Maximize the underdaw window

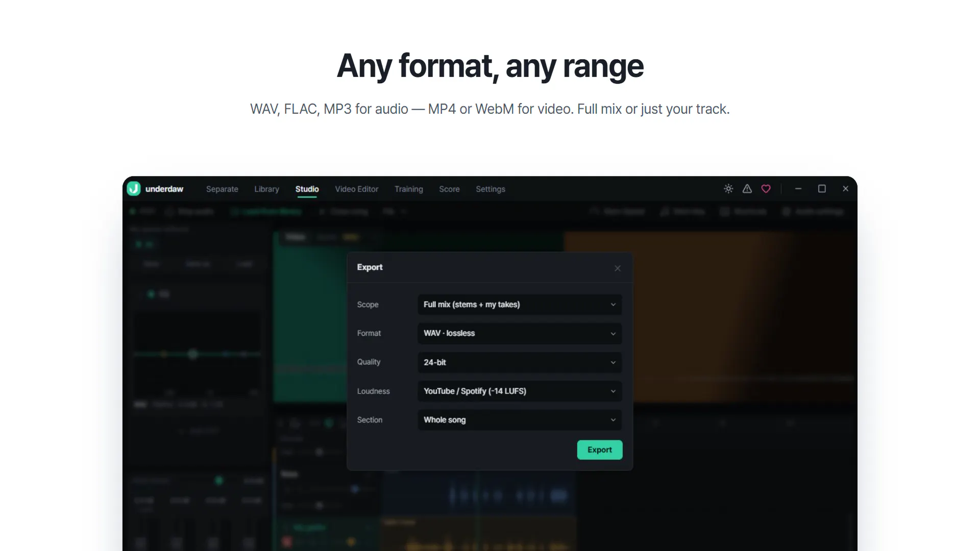[822, 189]
